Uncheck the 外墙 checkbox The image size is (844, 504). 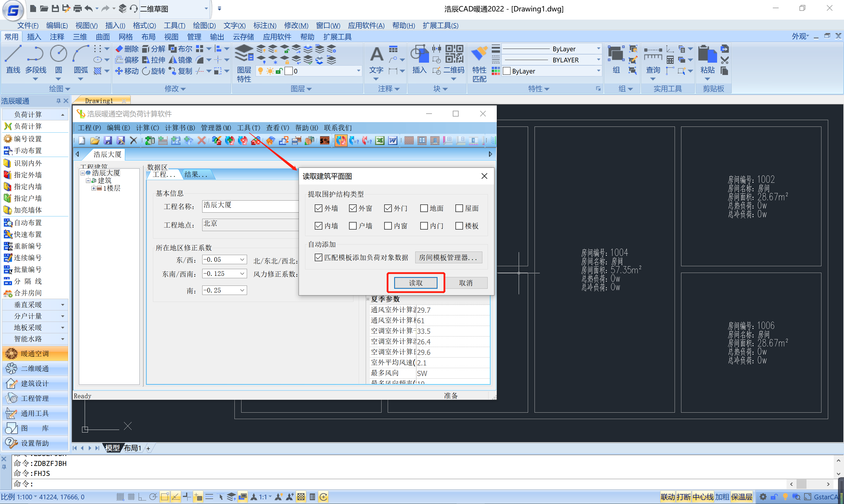tap(318, 208)
